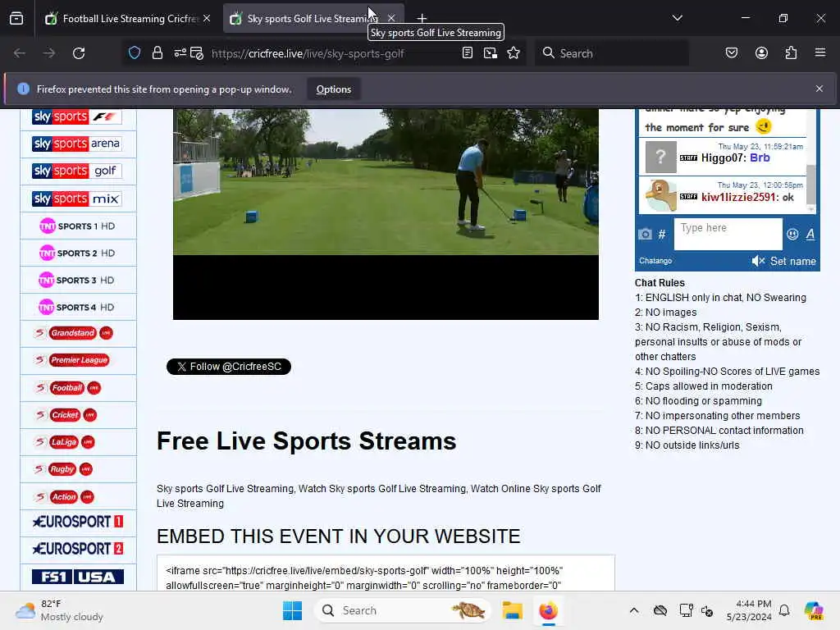Viewport: 840px width, 630px height.
Task: Open TNT Sports 1 HD channel
Action: (x=78, y=226)
